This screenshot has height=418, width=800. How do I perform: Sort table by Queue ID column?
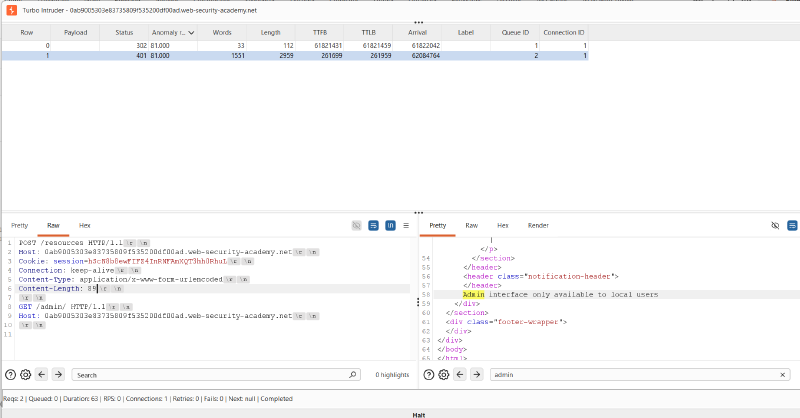515,33
